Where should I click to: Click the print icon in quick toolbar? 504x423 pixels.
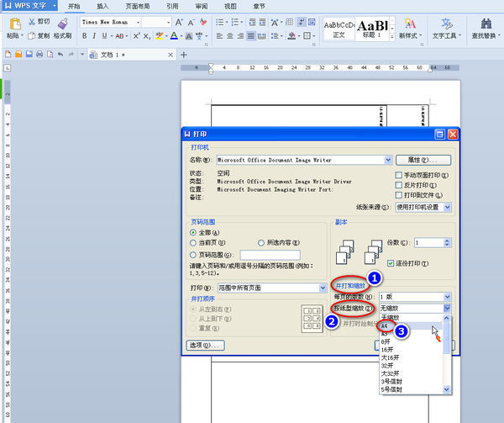click(39, 55)
